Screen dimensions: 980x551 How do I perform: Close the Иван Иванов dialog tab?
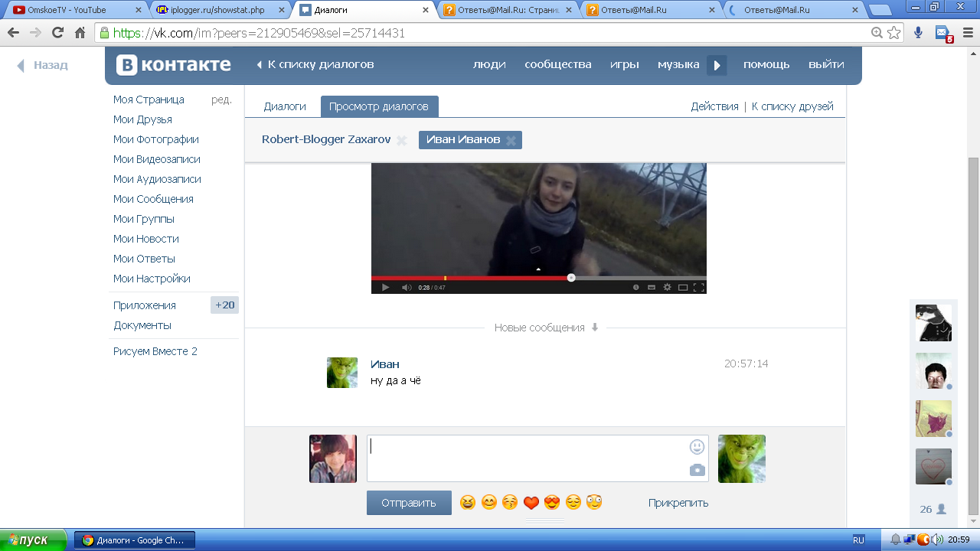(511, 140)
